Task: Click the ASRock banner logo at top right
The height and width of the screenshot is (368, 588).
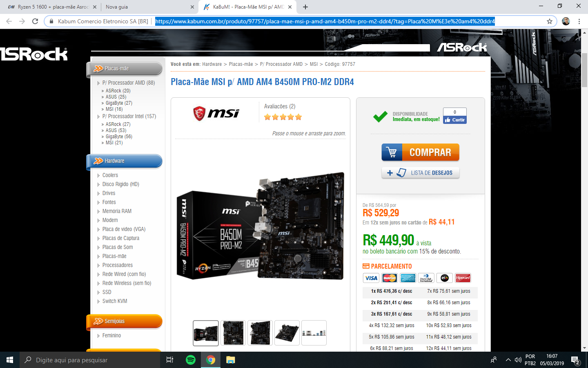Action: coord(462,47)
